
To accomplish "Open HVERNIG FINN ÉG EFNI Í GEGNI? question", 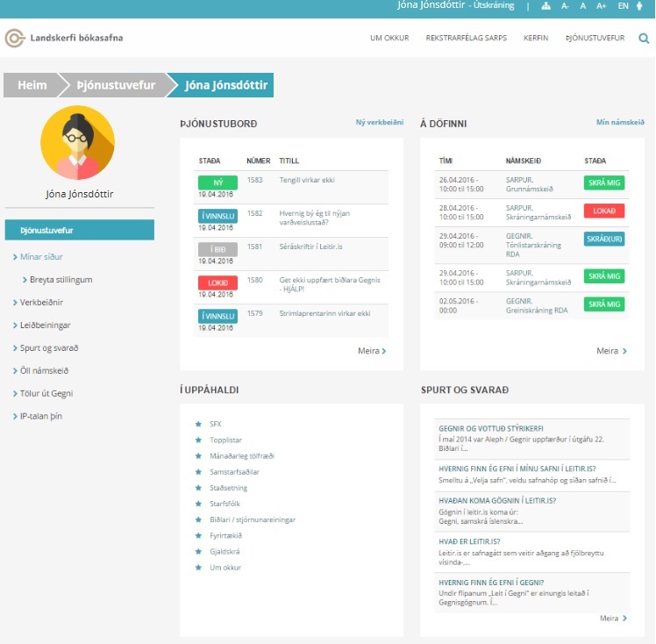I will tap(491, 583).
